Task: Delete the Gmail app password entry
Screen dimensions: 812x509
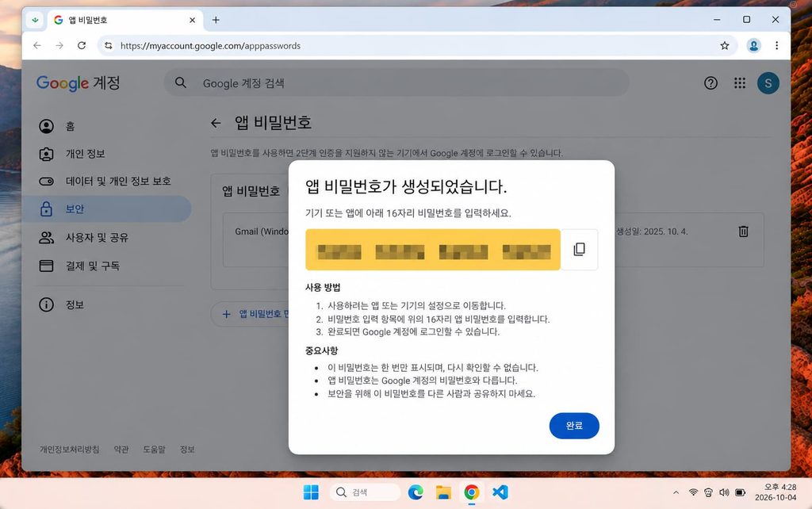Action: (x=743, y=232)
